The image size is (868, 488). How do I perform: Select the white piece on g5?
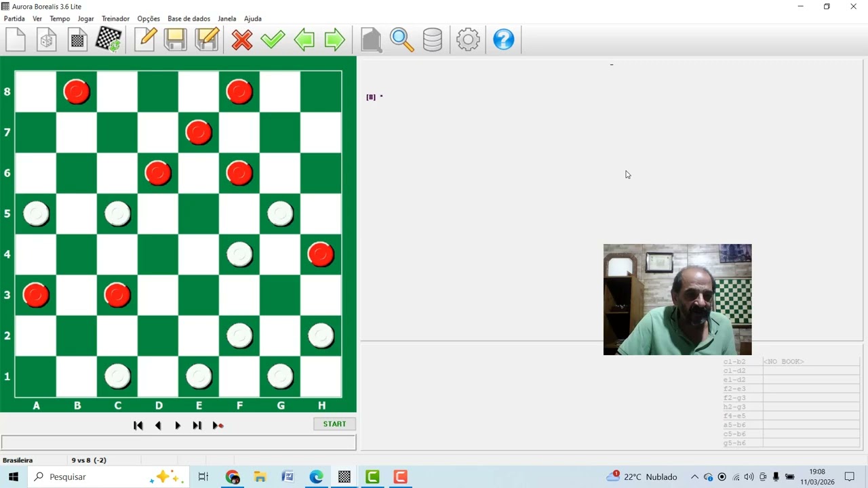point(280,213)
